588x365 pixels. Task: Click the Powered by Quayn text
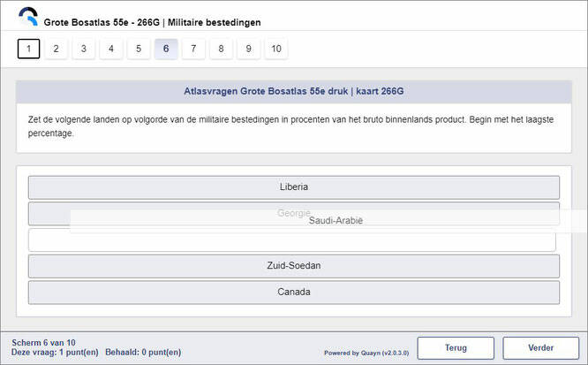[366, 353]
